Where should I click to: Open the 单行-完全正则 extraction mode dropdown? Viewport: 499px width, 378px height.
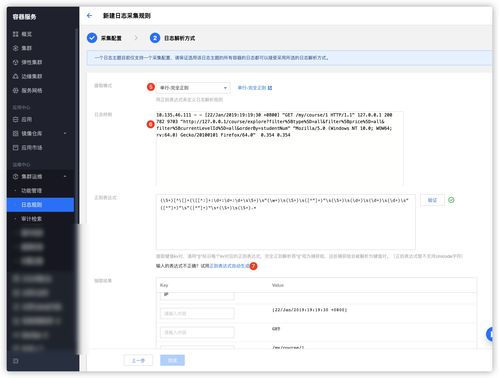193,88
